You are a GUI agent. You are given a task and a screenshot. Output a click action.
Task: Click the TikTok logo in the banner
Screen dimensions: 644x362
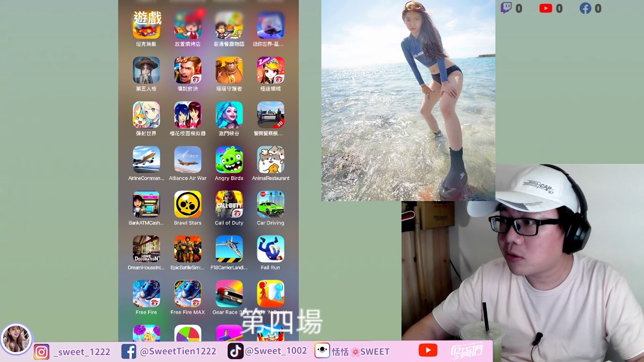coord(235,351)
